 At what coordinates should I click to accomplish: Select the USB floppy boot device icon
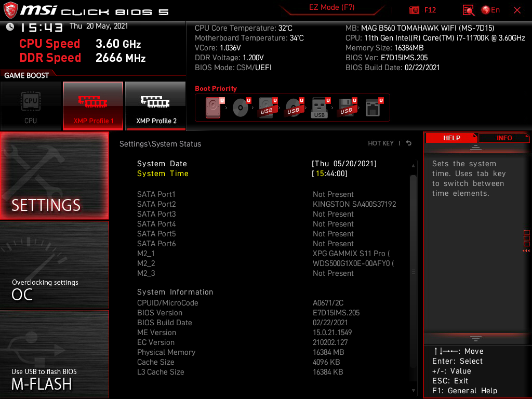pyautogui.click(x=347, y=108)
